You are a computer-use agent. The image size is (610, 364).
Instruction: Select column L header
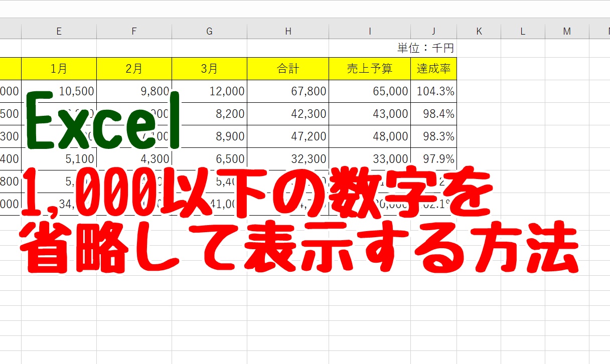click(523, 31)
